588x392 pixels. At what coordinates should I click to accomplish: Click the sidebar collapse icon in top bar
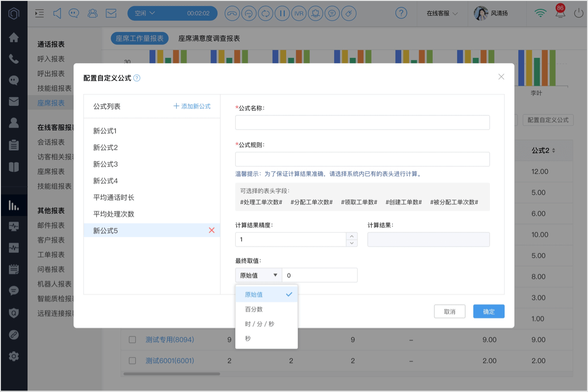(x=39, y=13)
